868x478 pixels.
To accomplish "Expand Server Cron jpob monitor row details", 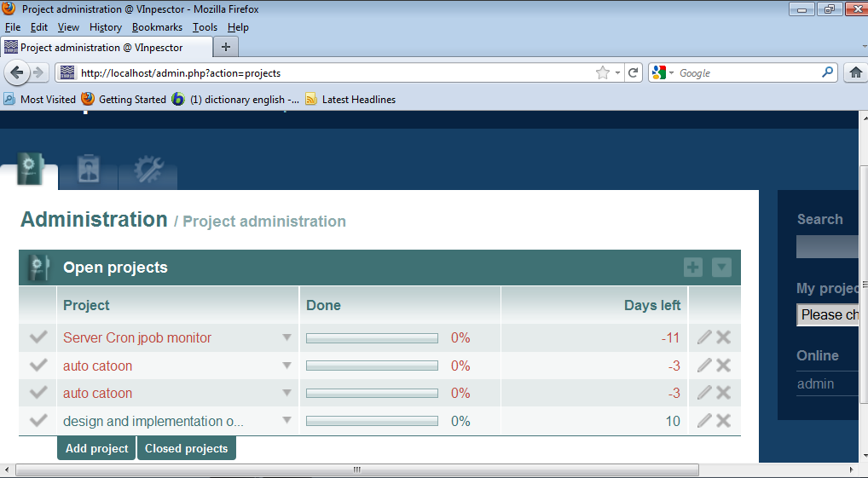I will [x=287, y=337].
